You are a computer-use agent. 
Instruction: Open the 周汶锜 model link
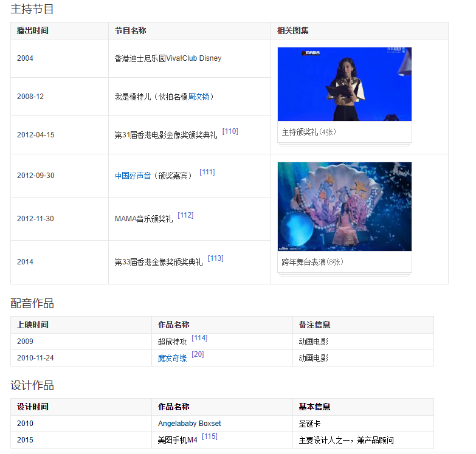tap(199, 97)
